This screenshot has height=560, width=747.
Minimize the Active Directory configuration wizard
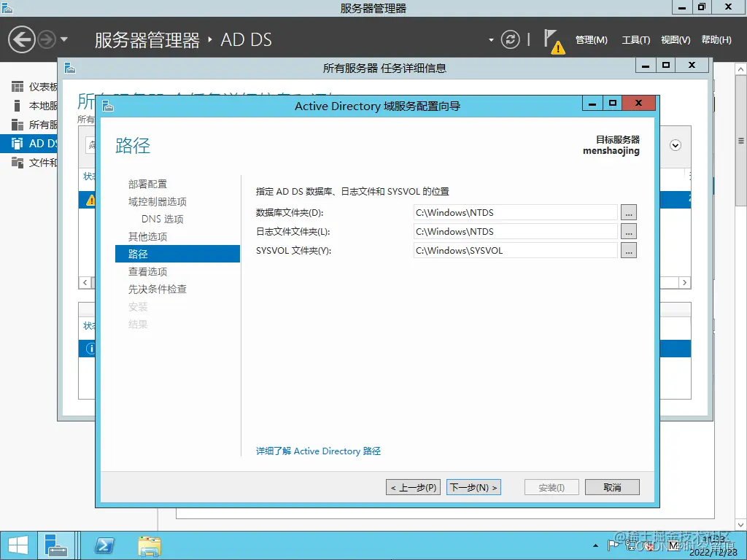pos(592,103)
